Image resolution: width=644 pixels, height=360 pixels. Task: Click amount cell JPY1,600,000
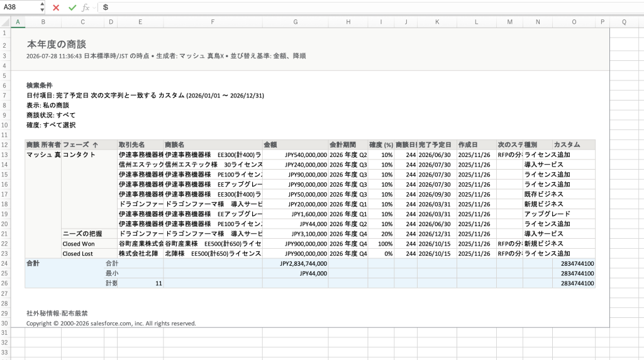click(x=296, y=214)
